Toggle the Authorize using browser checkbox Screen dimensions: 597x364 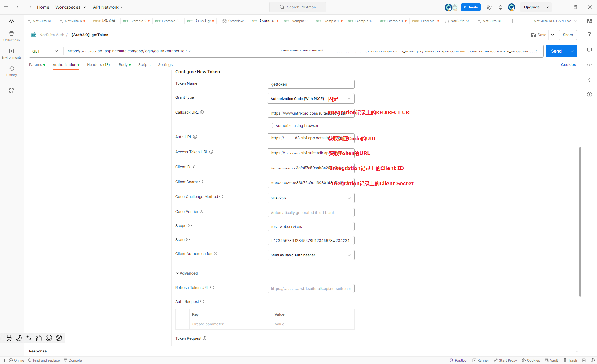(270, 126)
